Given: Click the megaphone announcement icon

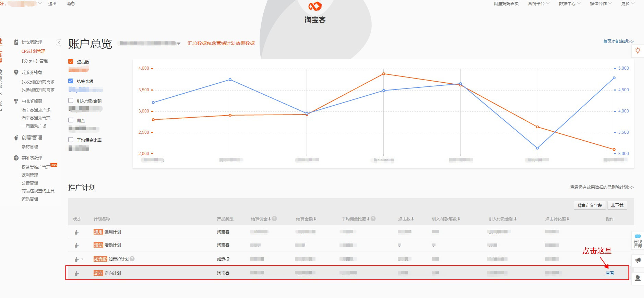Looking at the screenshot, I should click(x=637, y=260).
